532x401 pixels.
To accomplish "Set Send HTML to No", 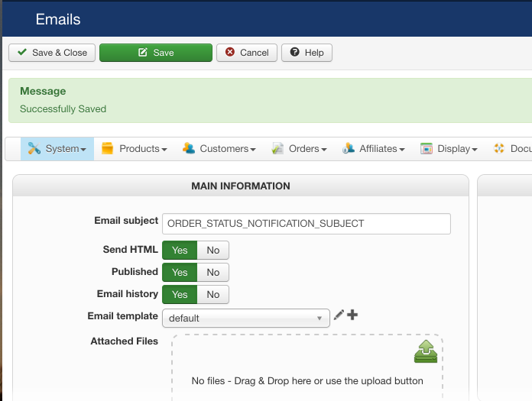I will pos(212,251).
